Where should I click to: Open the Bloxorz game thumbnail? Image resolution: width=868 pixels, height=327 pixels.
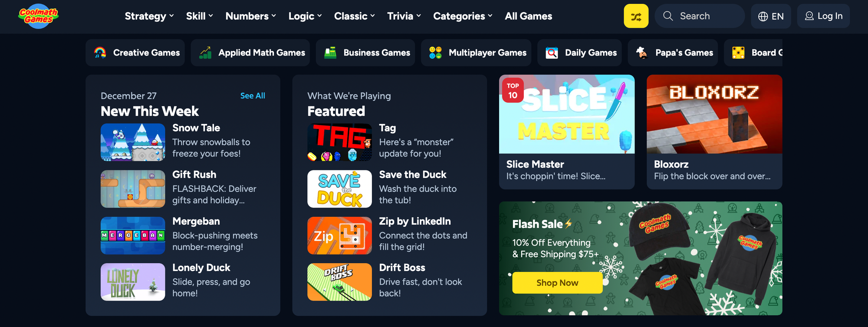coord(714,114)
